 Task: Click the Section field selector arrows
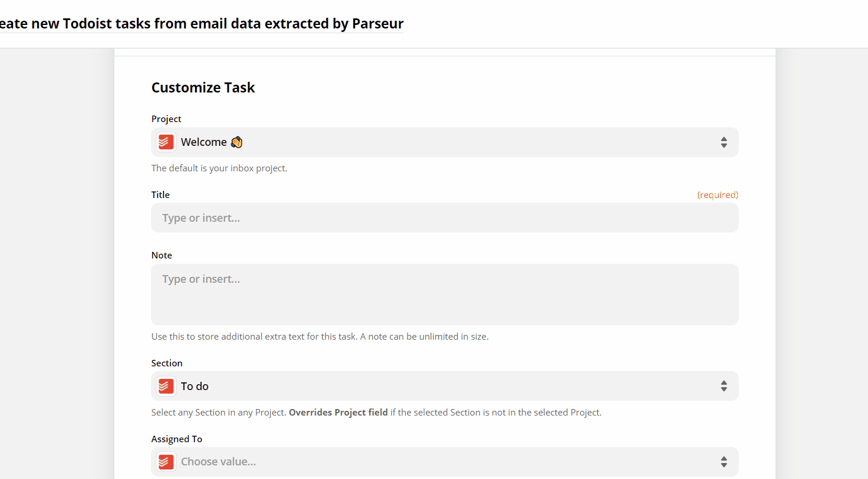coord(723,386)
